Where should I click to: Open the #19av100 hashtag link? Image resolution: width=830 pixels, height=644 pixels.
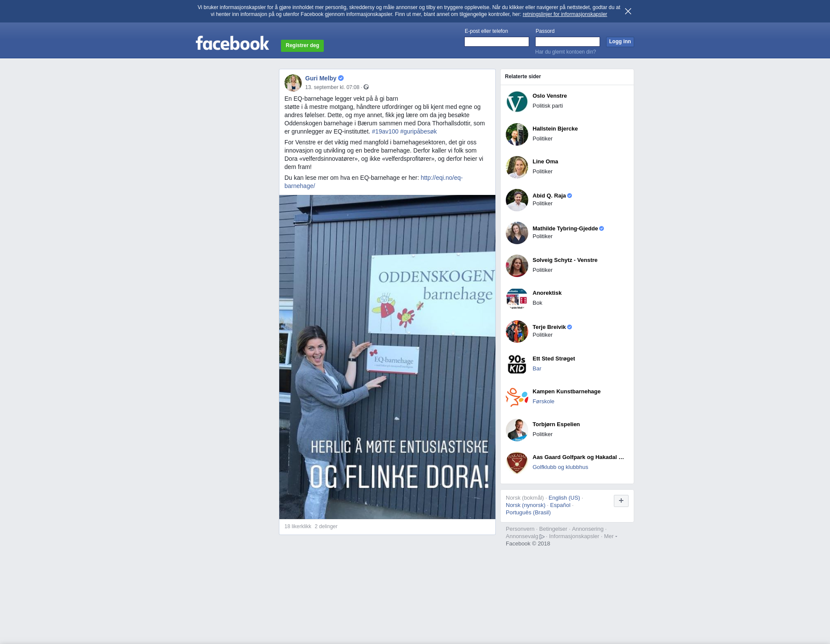click(x=385, y=131)
